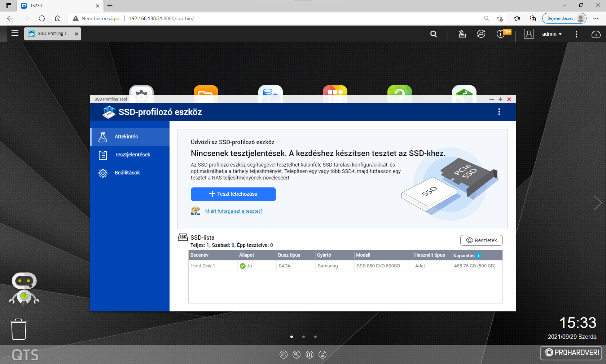Viewport: 606px width, 364px height.
Task: Open the QTS main hamburger menu
Action: pyautogui.click(x=15, y=33)
